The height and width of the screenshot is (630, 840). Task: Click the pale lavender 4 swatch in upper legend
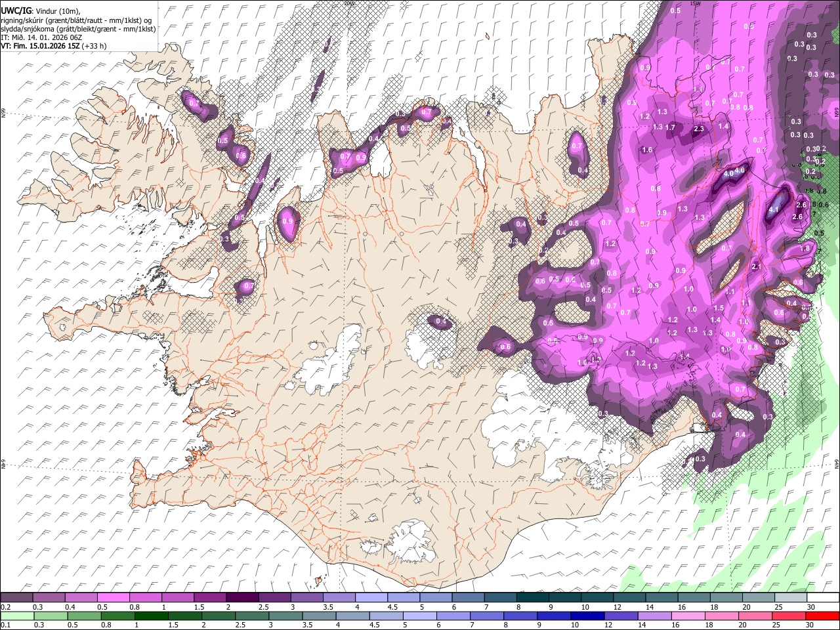tap(371, 598)
